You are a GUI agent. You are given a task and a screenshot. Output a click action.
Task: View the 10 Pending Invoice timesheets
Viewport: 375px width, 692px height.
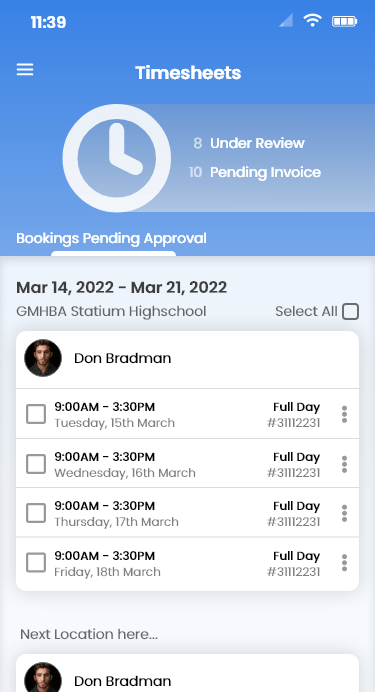coord(255,172)
